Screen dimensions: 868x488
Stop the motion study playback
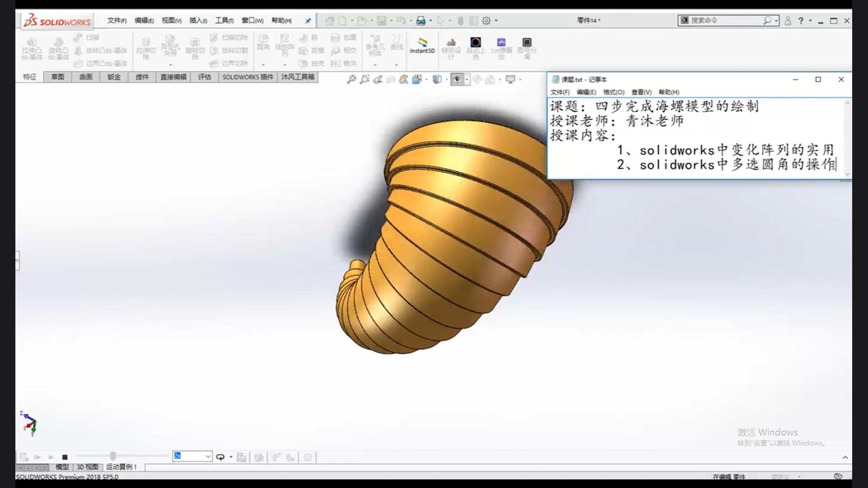[x=65, y=457]
